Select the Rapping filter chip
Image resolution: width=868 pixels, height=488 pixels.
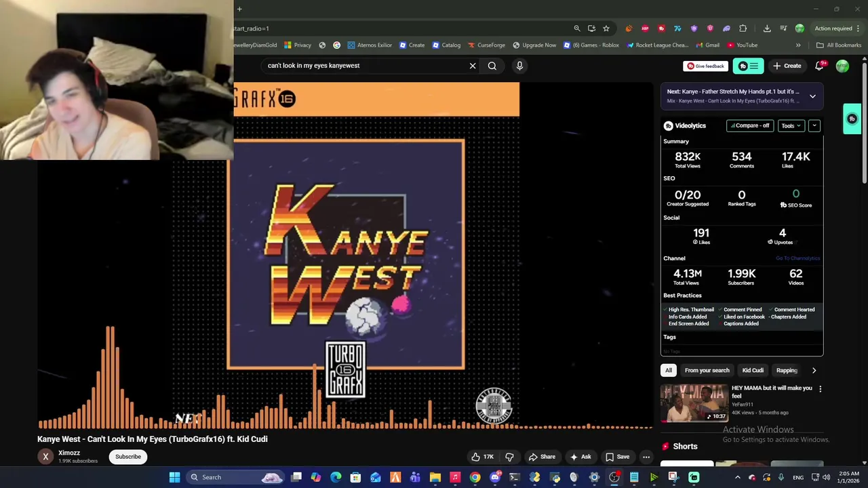tap(787, 370)
